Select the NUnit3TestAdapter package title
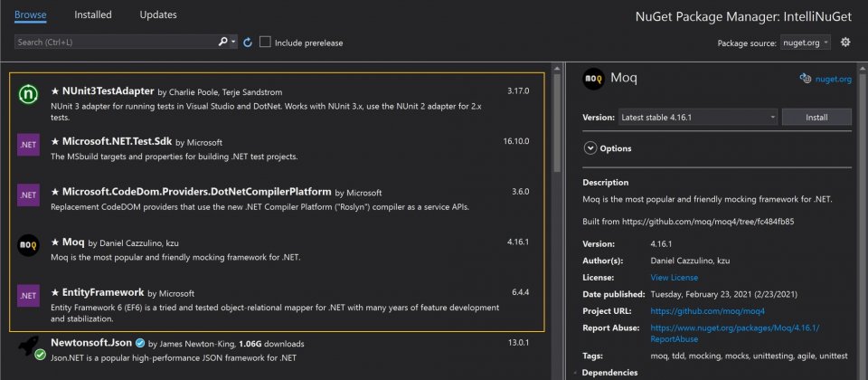 tap(108, 90)
